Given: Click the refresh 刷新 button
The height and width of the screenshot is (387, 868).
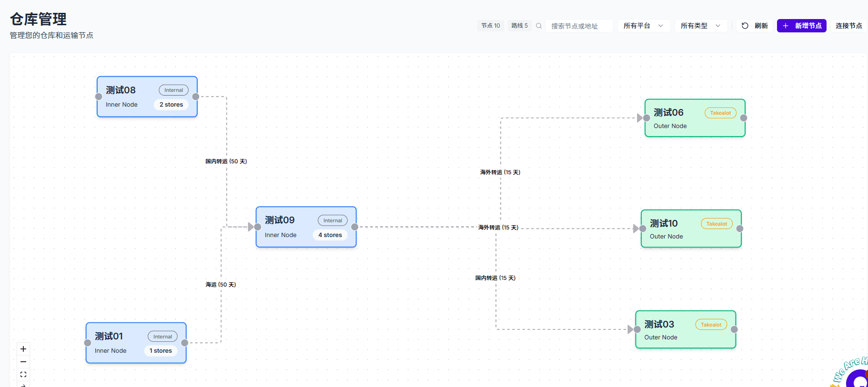Looking at the screenshot, I should 755,26.
